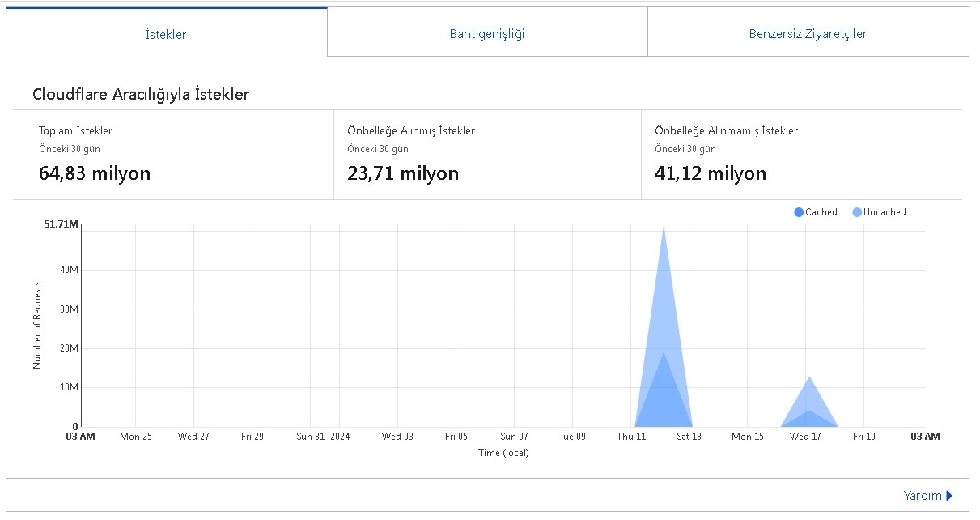Hide the Cached series via legend label
Image resolution: width=980 pixels, height=520 pixels.
[x=821, y=212]
